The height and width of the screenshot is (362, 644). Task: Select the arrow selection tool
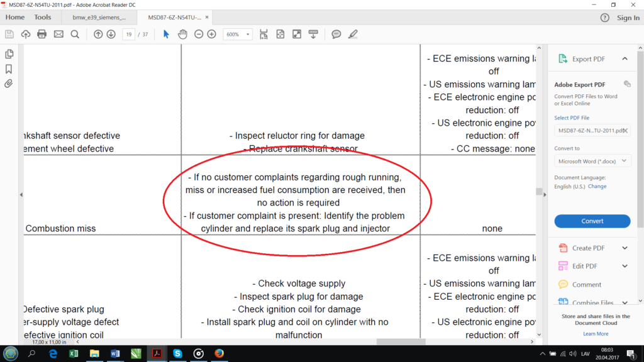[x=166, y=34]
